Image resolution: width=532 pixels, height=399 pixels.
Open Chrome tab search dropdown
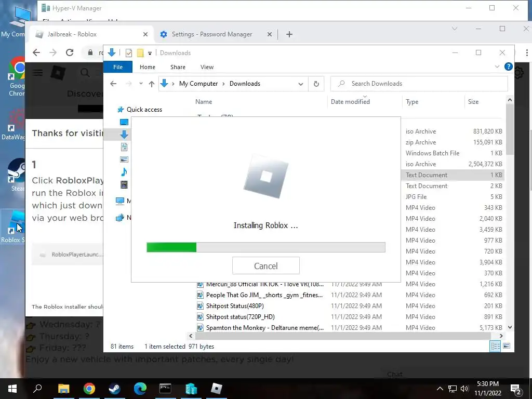(x=454, y=29)
